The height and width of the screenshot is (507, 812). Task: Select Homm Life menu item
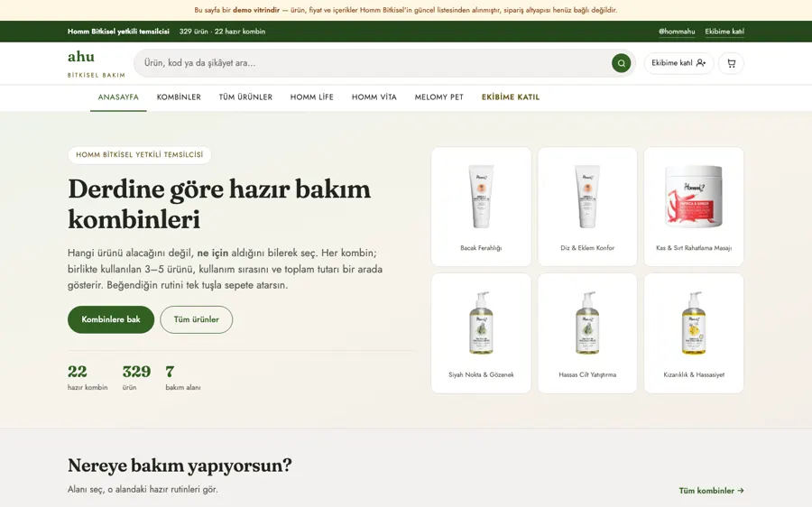(312, 97)
